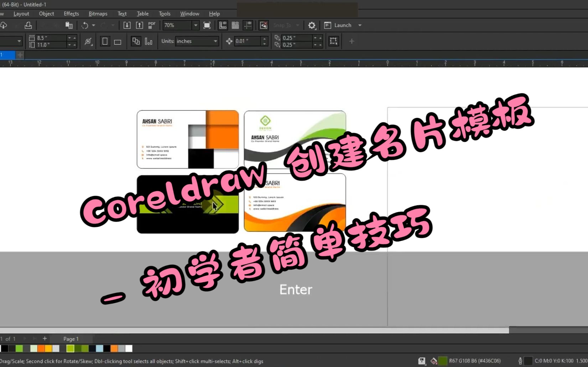Click the page width 8.5 field
The image size is (588, 367).
[51, 38]
